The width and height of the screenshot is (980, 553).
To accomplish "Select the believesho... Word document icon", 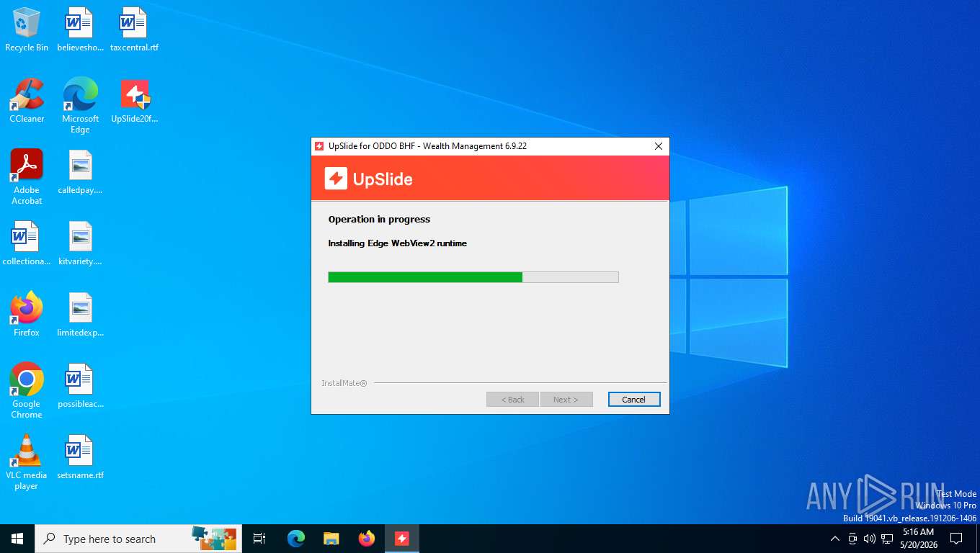I will click(x=80, y=30).
